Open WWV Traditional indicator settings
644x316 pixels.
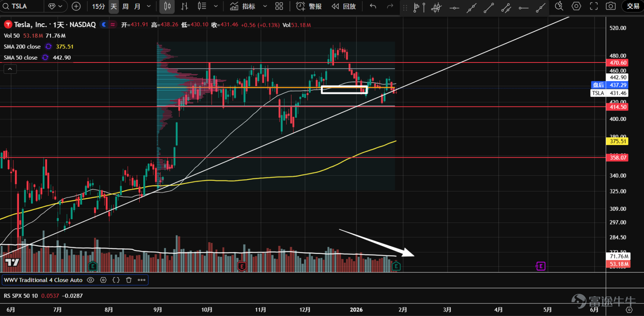(x=103, y=280)
